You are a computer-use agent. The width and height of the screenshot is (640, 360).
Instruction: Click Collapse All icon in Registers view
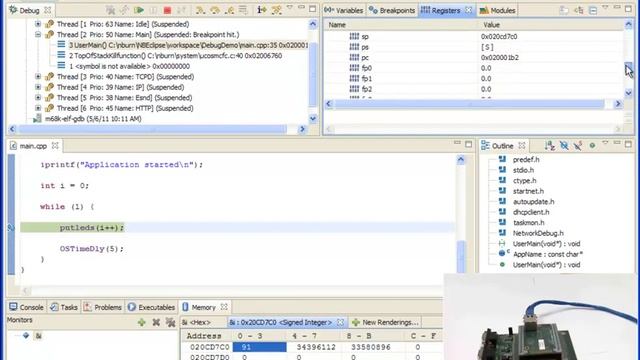coord(593,10)
